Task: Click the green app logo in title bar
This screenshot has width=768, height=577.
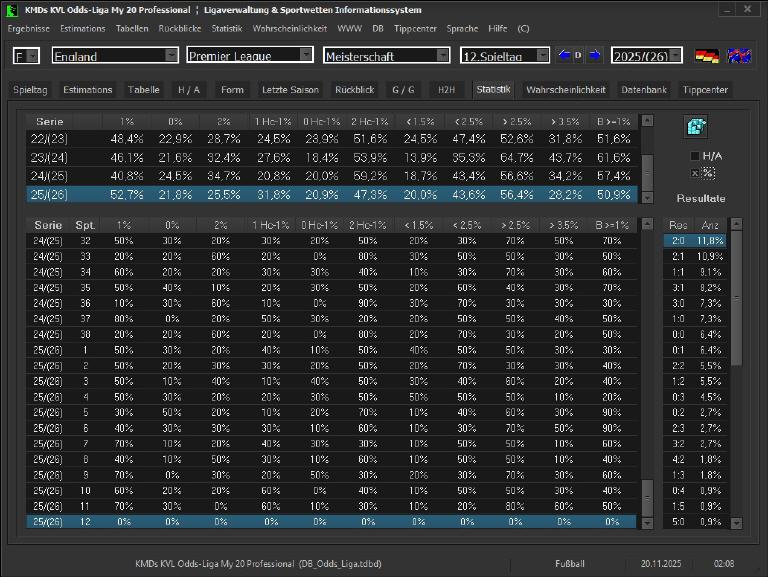Action: click(x=12, y=9)
